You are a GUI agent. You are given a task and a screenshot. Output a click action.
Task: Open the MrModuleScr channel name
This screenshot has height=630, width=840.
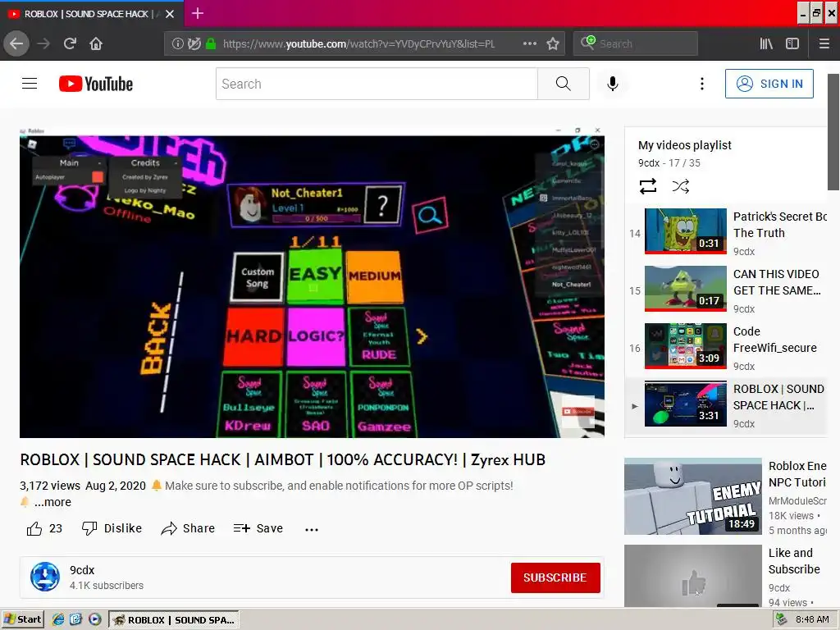click(797, 501)
